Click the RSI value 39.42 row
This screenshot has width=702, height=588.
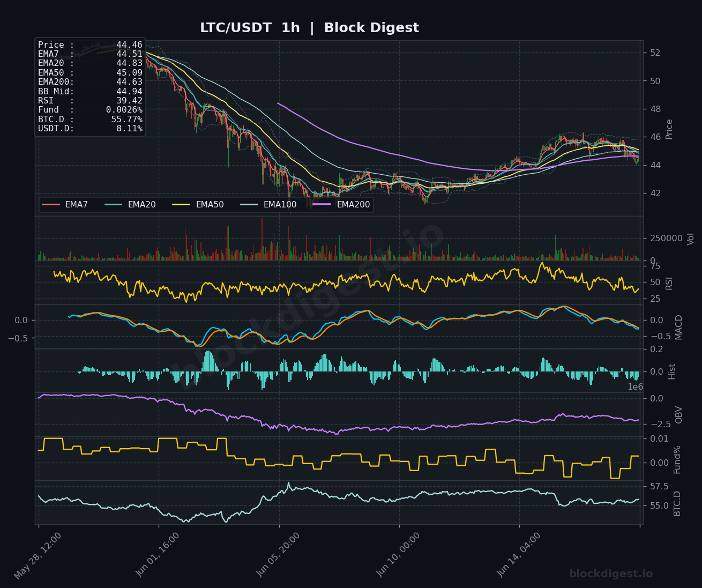(x=90, y=101)
